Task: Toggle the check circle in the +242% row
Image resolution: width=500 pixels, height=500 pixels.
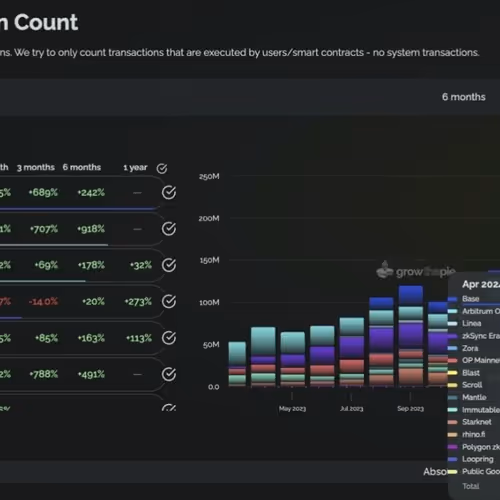Action: coord(169,192)
